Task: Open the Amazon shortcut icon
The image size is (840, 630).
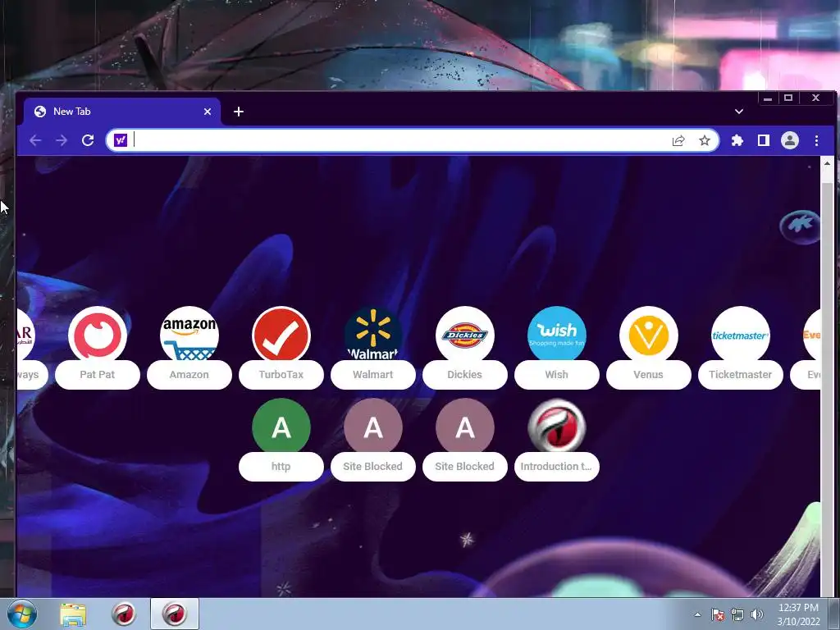Action: pyautogui.click(x=189, y=335)
